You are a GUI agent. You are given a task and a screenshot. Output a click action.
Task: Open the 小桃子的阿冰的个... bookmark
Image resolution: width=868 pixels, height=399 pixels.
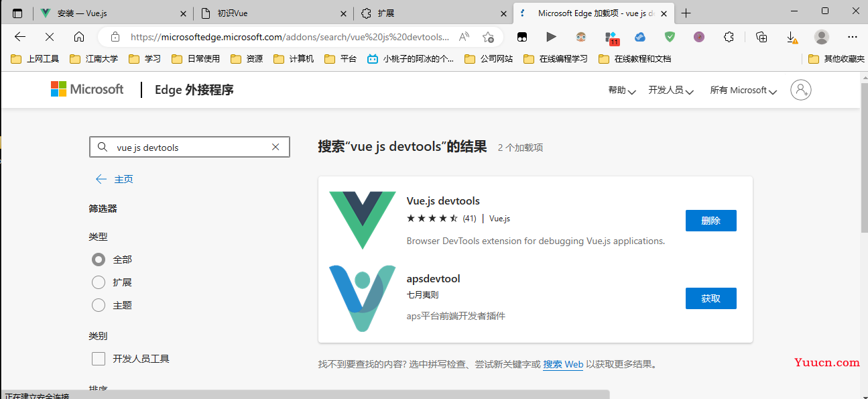410,59
